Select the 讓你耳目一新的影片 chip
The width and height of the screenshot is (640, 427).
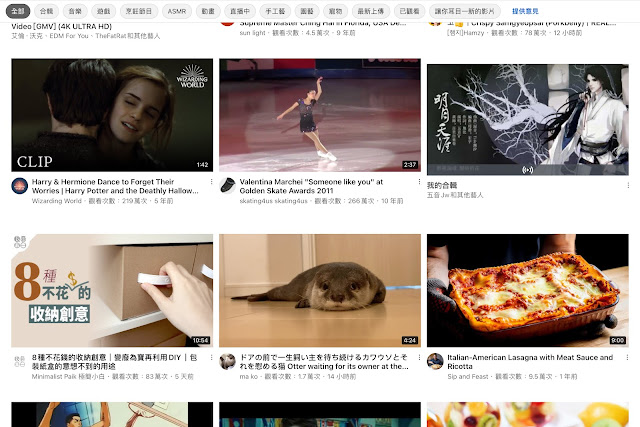pos(464,11)
